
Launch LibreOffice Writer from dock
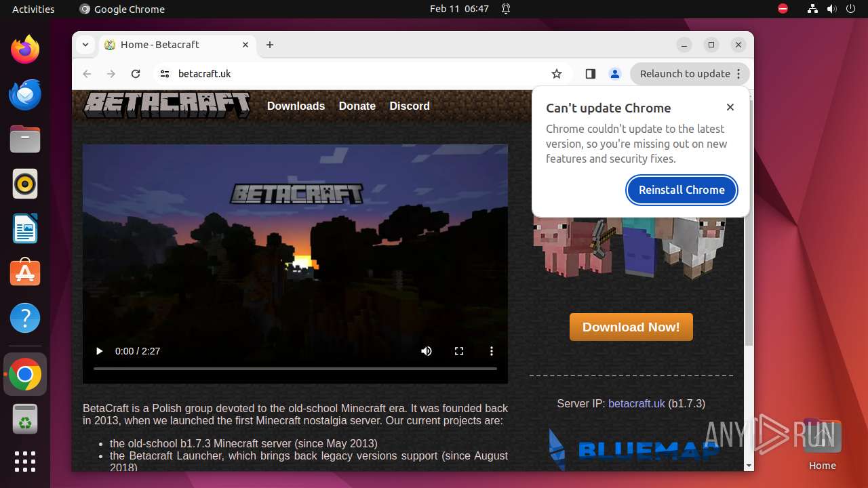coord(25,228)
